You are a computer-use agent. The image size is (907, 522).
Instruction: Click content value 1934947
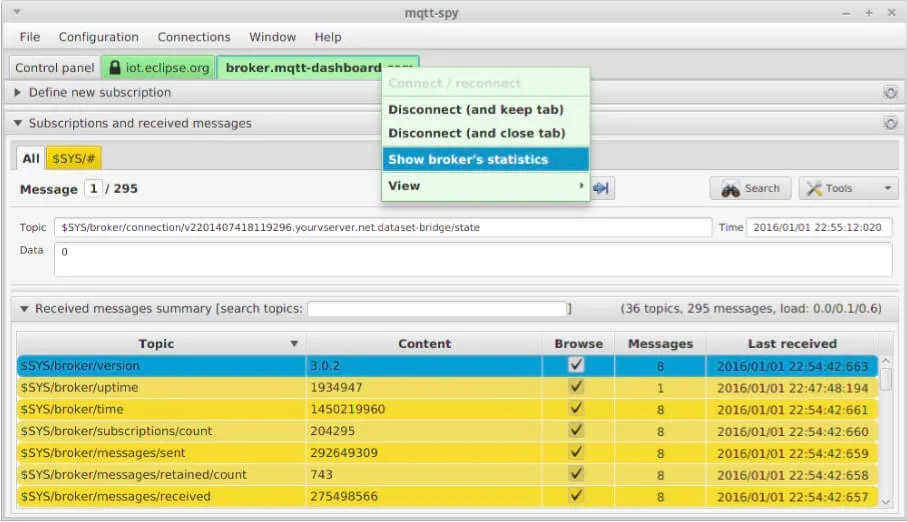point(337,388)
